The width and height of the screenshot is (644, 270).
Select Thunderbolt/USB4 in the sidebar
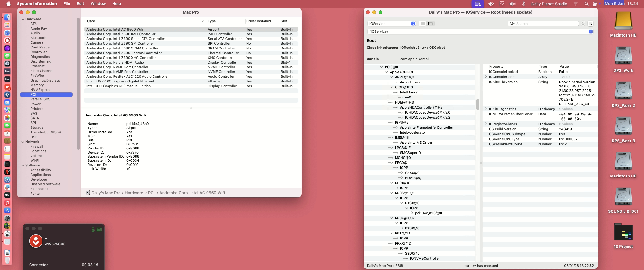(46, 132)
